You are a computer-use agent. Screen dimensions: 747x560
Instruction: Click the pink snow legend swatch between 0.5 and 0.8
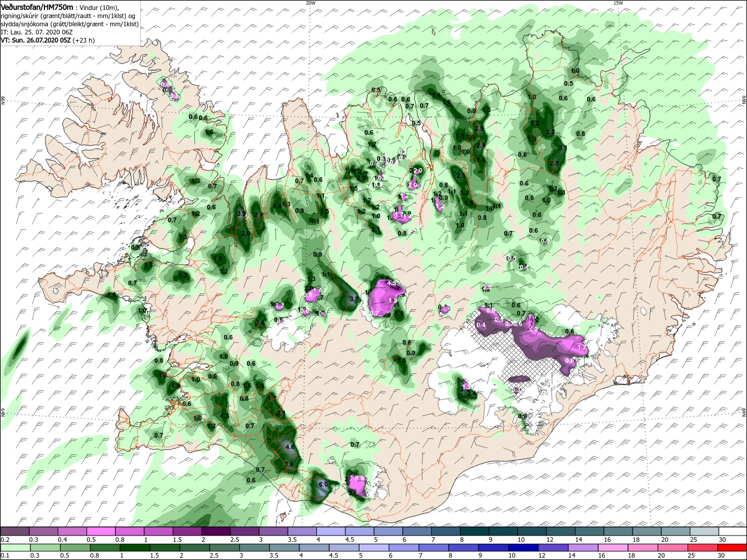[101, 531]
